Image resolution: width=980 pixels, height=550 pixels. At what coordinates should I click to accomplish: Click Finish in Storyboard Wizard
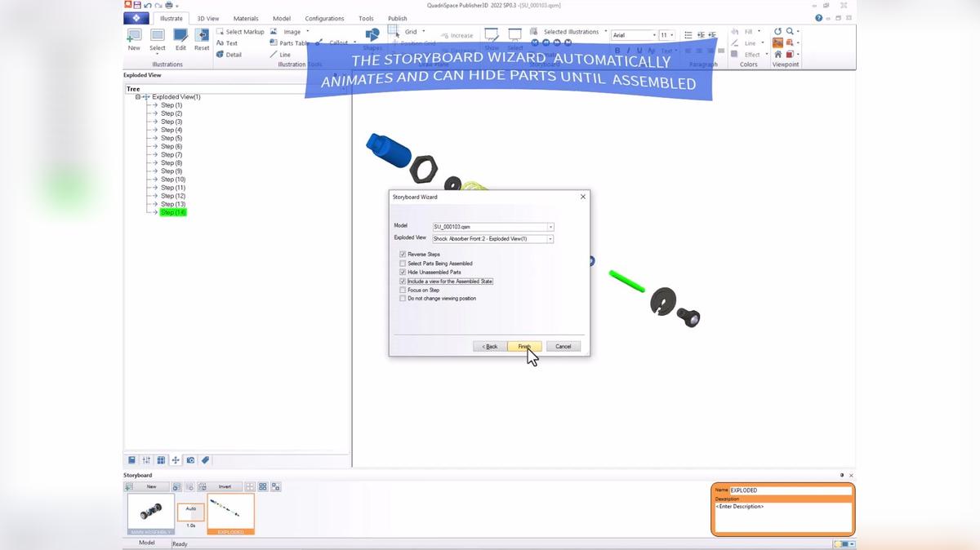524,346
